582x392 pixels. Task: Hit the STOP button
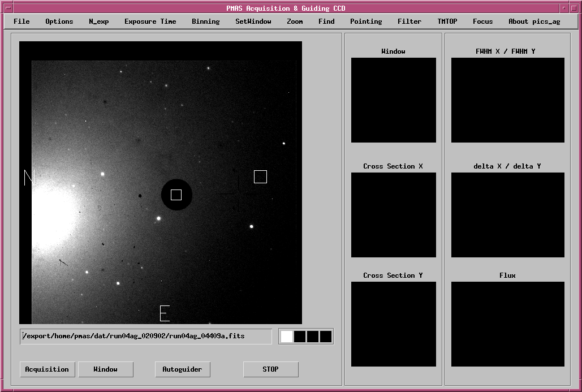(x=270, y=369)
